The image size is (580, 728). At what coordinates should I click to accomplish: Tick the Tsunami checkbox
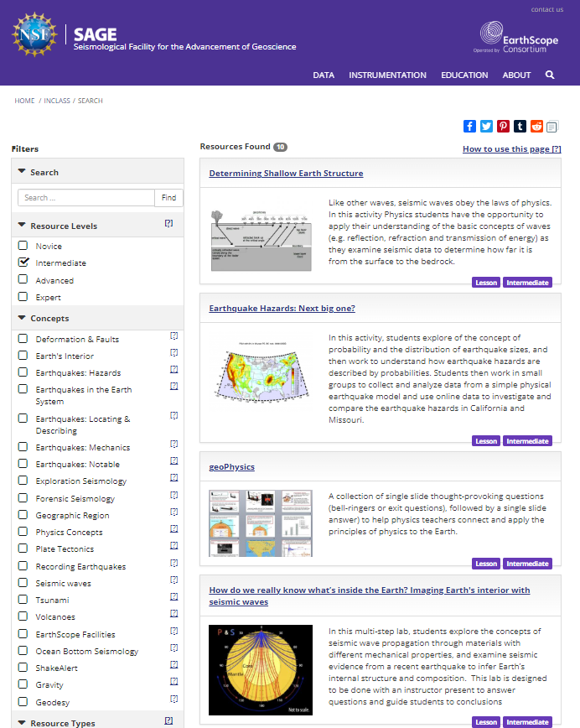click(23, 600)
